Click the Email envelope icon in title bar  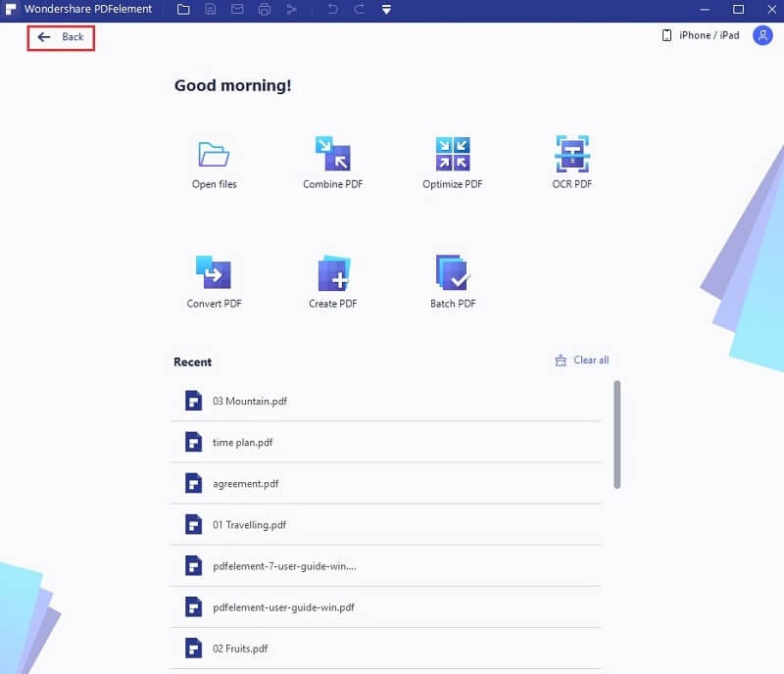237,10
